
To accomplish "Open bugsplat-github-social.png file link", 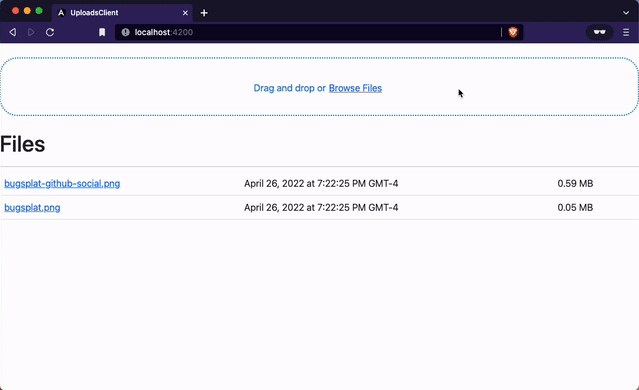I will (x=62, y=183).
